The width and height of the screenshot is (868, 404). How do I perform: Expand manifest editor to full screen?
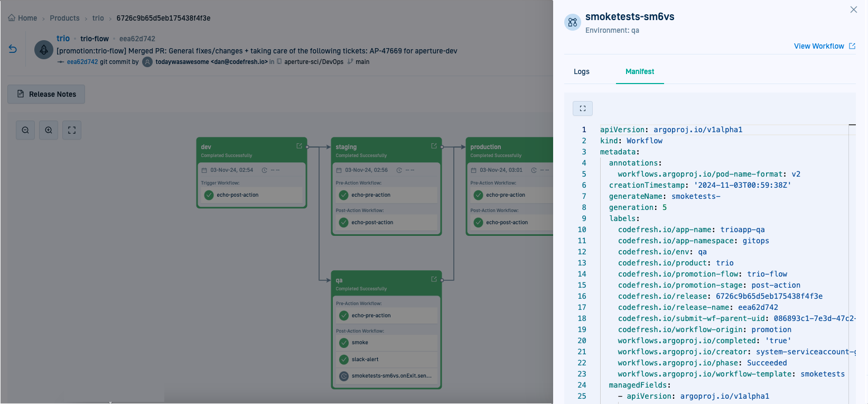(x=582, y=108)
